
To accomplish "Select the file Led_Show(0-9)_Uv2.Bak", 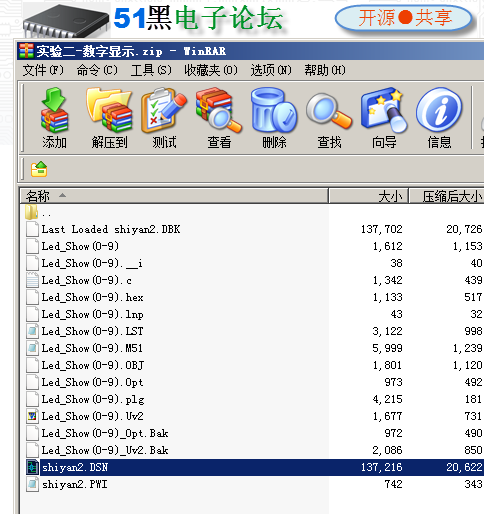I will (105, 450).
